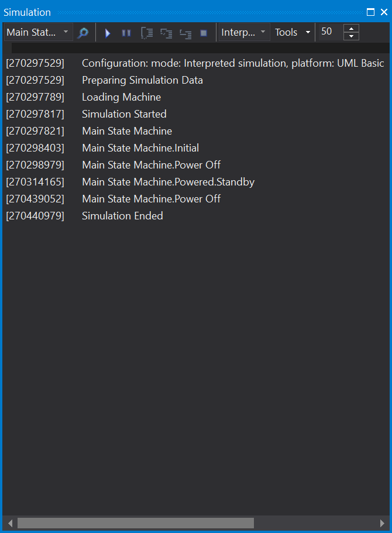Click the 50 speed value field
Screen dimensions: 392x533
[x=326, y=32]
